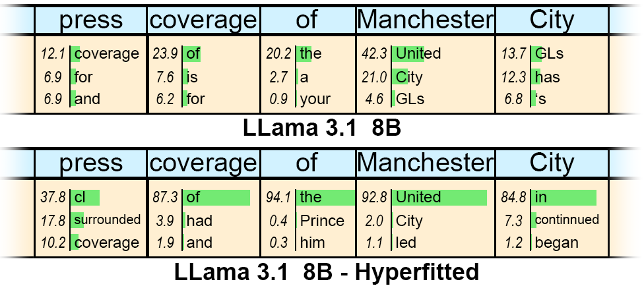The width and height of the screenshot is (644, 288).
Task: Select the "your" prediction at 0.9
Action: (315, 100)
